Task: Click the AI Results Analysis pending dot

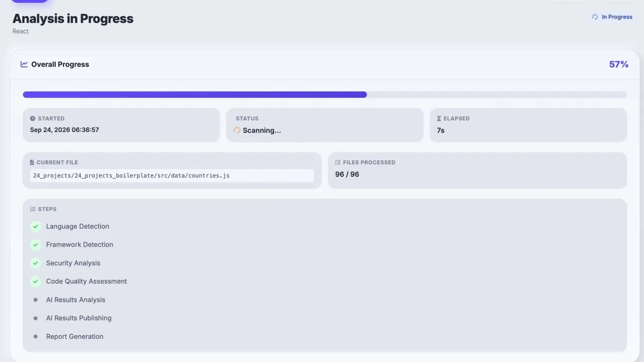Action: coord(36,300)
